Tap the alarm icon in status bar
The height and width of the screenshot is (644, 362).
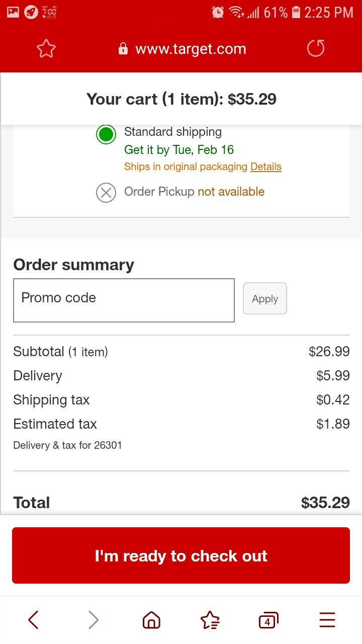click(218, 12)
